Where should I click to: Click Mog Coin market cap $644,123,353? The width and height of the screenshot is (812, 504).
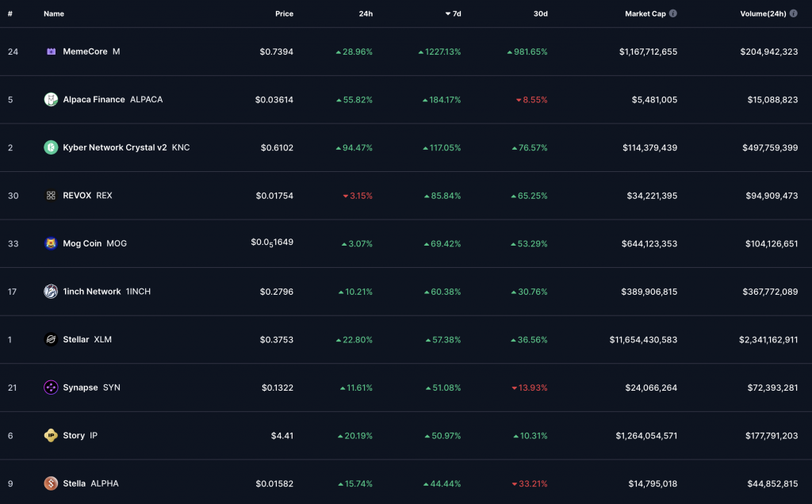[x=649, y=243]
